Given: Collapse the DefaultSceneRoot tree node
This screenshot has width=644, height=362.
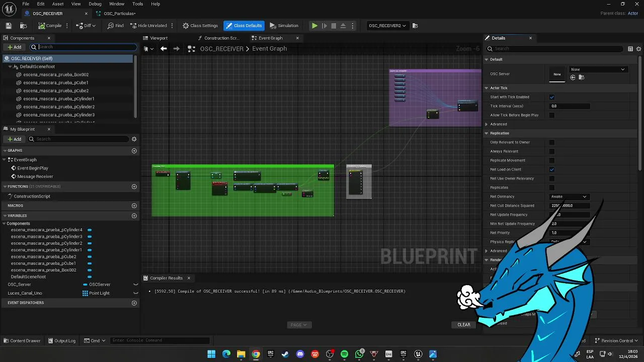Looking at the screenshot, I should click(10, 66).
